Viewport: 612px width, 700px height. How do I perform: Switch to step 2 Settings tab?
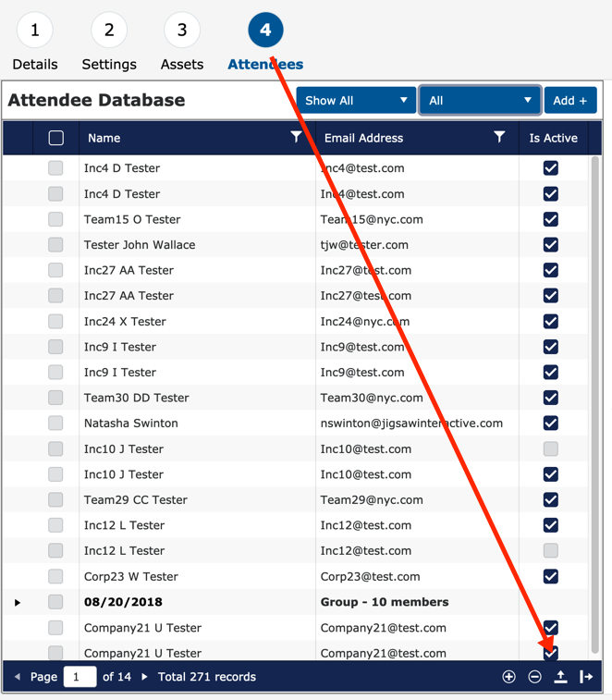(109, 31)
